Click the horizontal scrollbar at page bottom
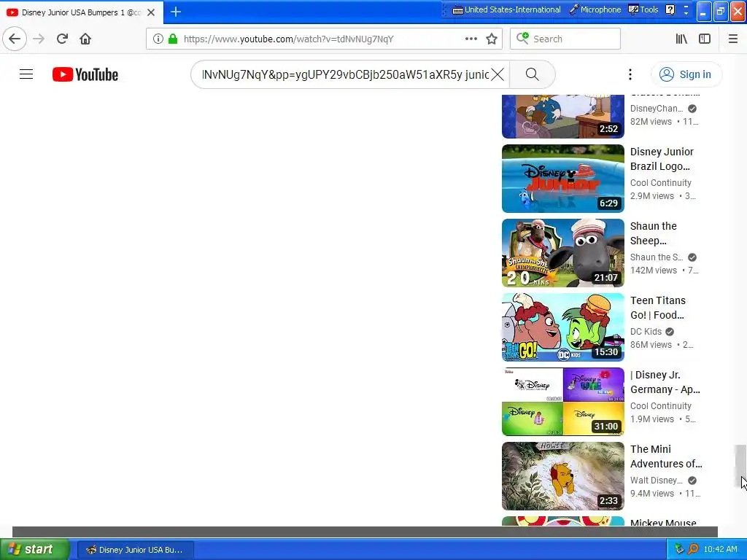This screenshot has height=560, width=747. [x=365, y=532]
